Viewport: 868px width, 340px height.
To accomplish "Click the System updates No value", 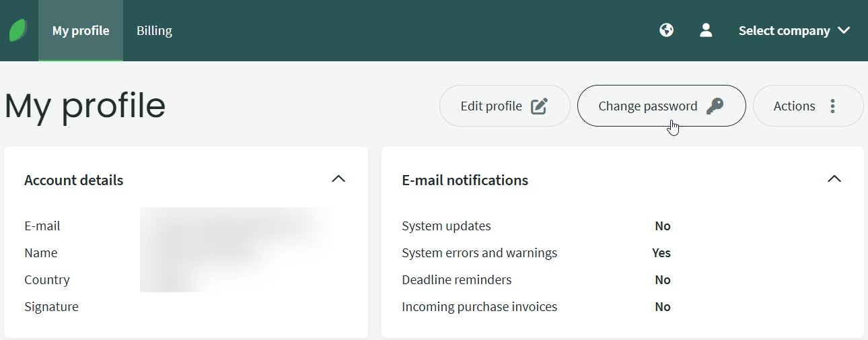I will pyautogui.click(x=663, y=226).
